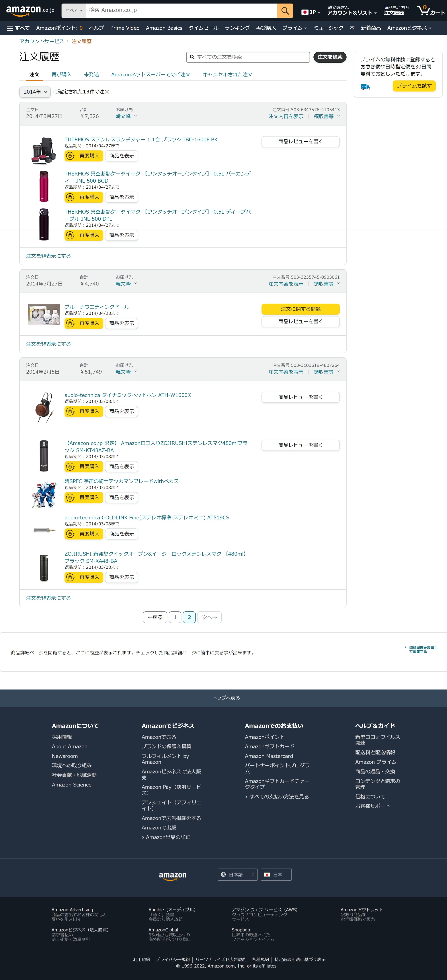Click アカウントサービス breadcrumb link
The image size is (447, 980).
(42, 42)
